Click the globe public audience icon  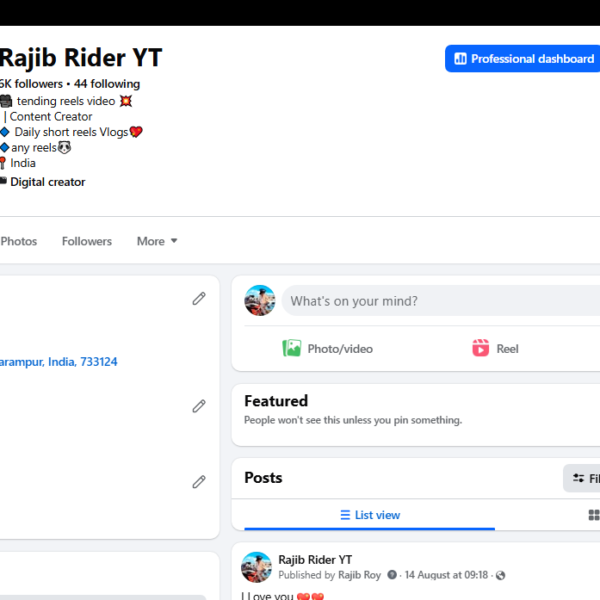[500, 575]
